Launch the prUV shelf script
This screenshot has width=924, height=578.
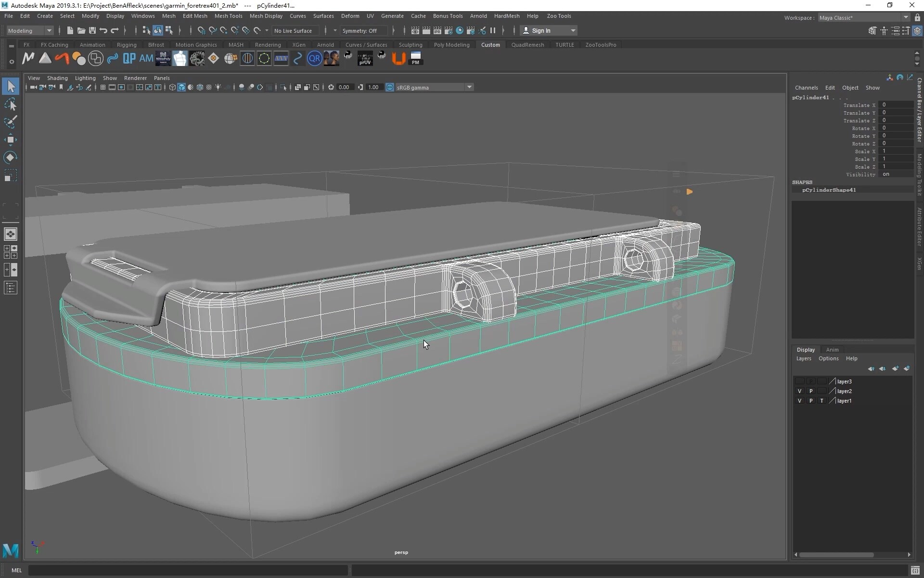pyautogui.click(x=365, y=59)
